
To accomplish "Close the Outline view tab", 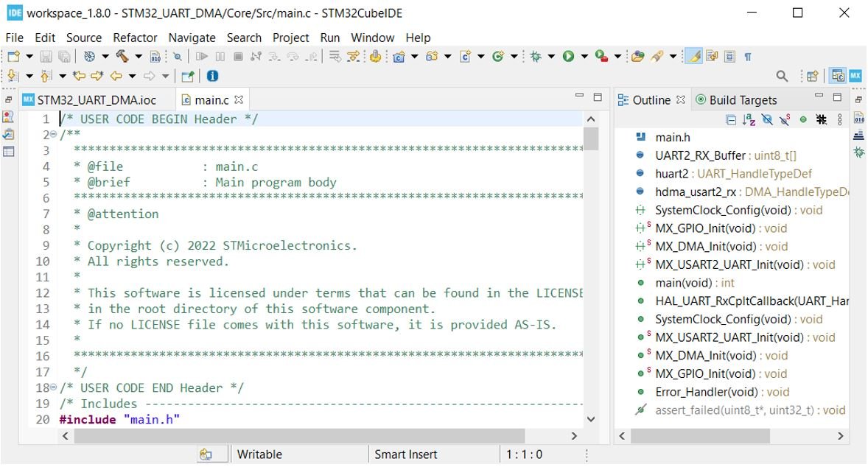I will click(681, 99).
